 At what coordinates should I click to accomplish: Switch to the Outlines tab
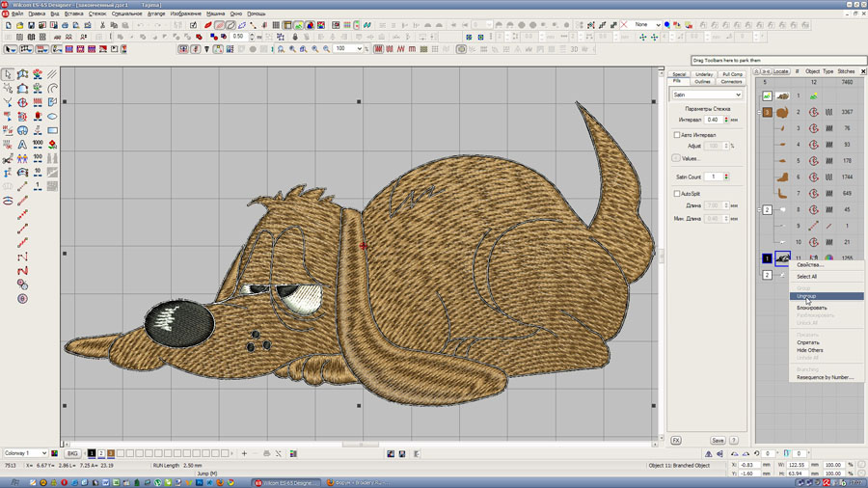click(702, 81)
